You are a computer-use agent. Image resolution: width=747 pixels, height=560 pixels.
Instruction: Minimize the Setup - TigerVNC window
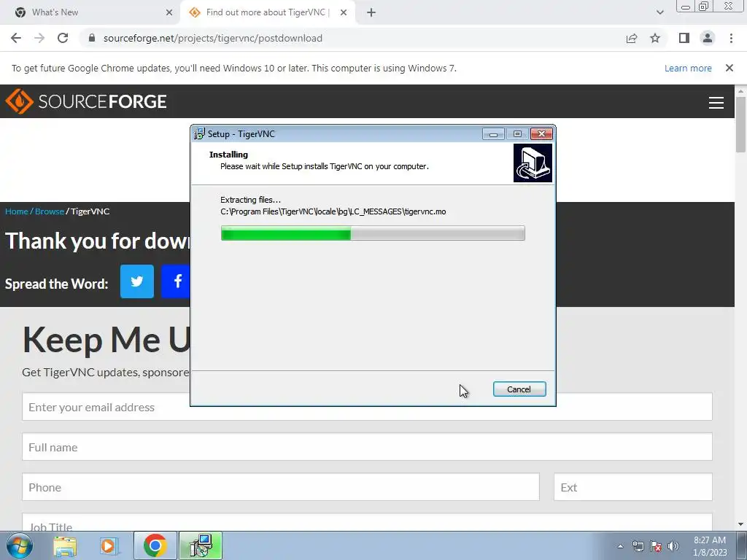[x=493, y=134]
